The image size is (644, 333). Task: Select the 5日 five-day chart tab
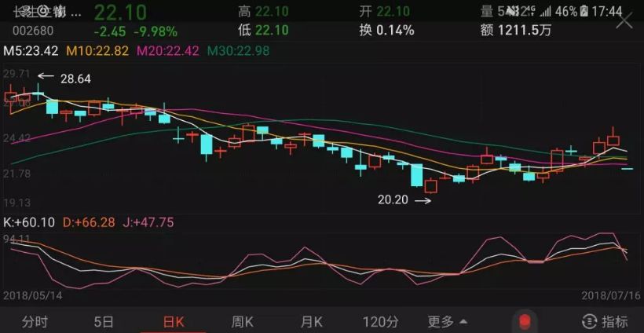click(104, 321)
